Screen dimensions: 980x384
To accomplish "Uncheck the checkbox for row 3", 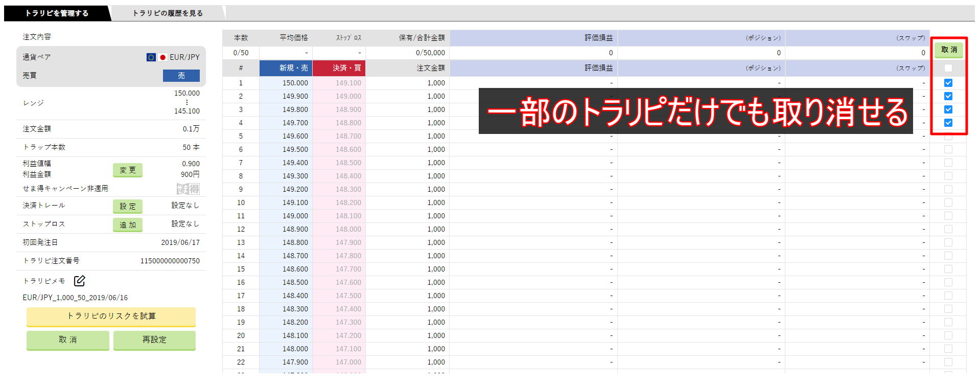I will pos(948,109).
